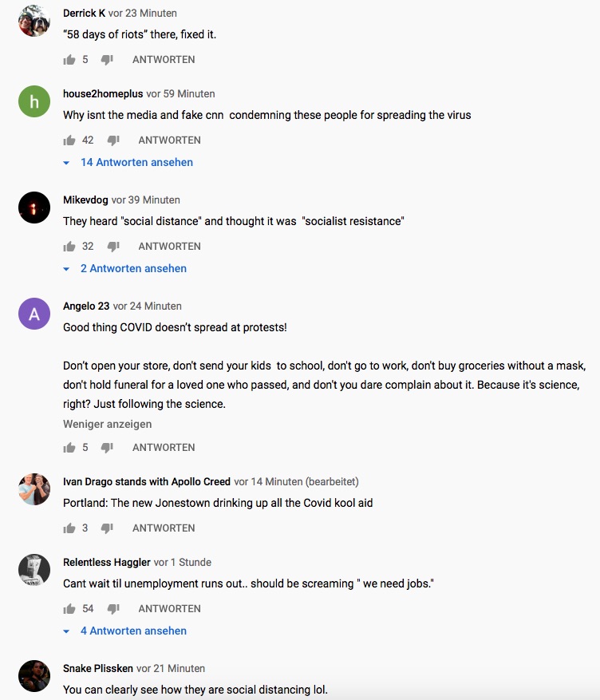Click ANTWORTEN under Ivan Drago's comment
This screenshot has height=700, width=600.
click(x=164, y=528)
